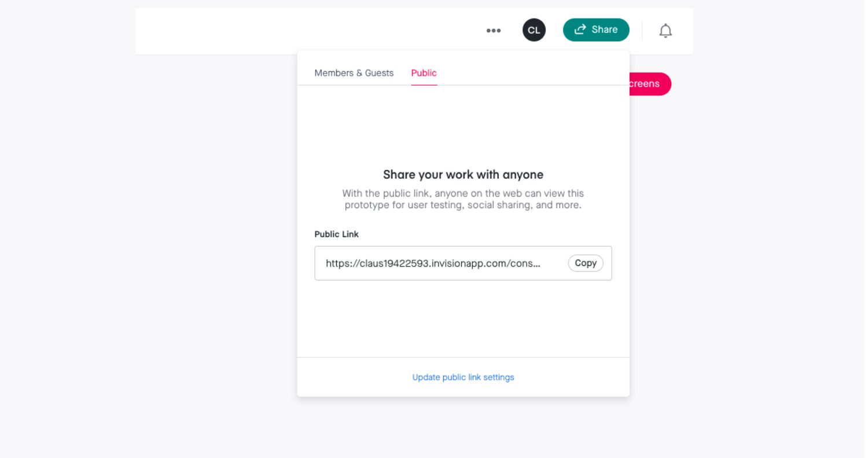The image size is (868, 458).
Task: Click the public link description paragraph
Action: click(x=463, y=199)
